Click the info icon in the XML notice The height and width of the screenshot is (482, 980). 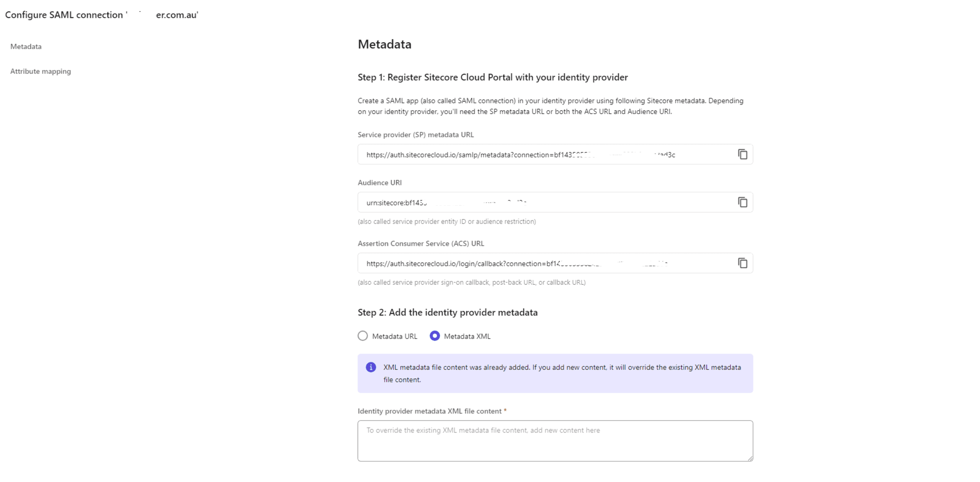pos(371,367)
